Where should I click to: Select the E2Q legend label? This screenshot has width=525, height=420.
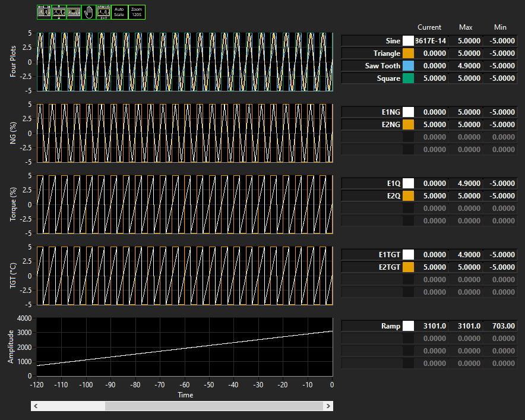(x=393, y=195)
